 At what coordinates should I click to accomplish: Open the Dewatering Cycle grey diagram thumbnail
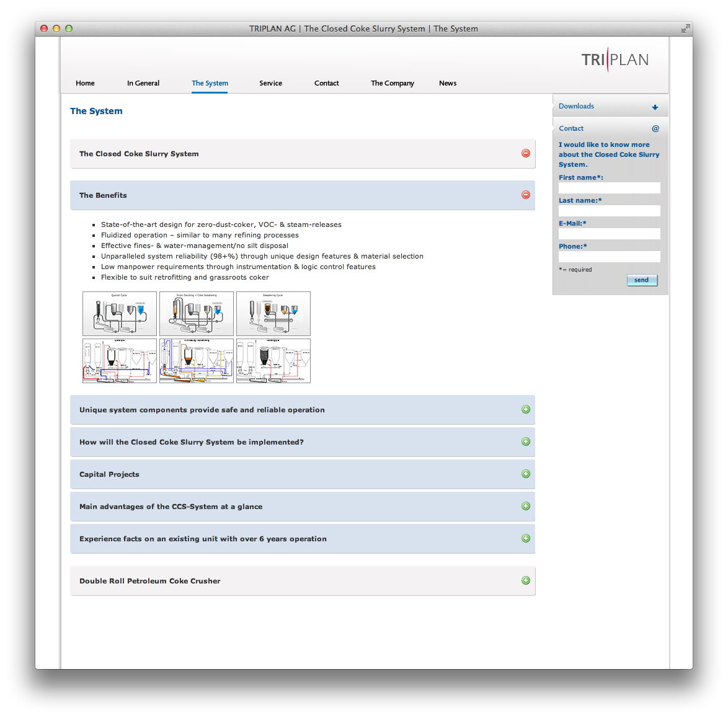click(x=273, y=314)
